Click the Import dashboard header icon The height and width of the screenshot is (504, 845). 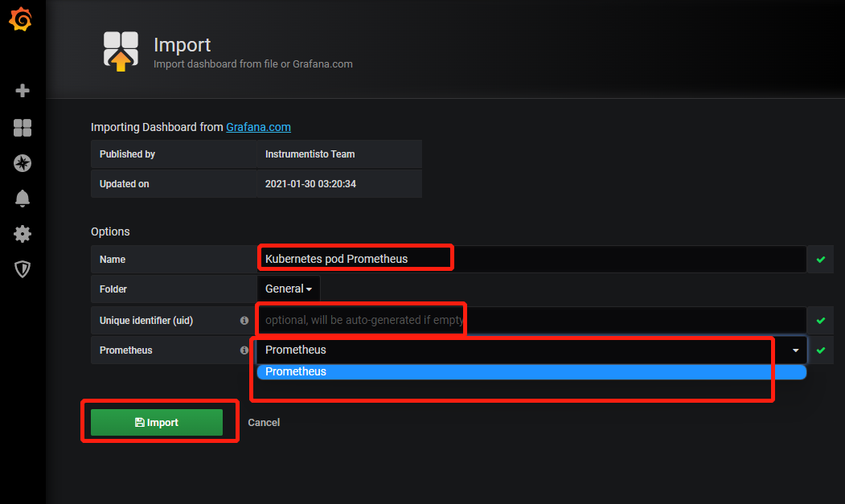click(121, 51)
